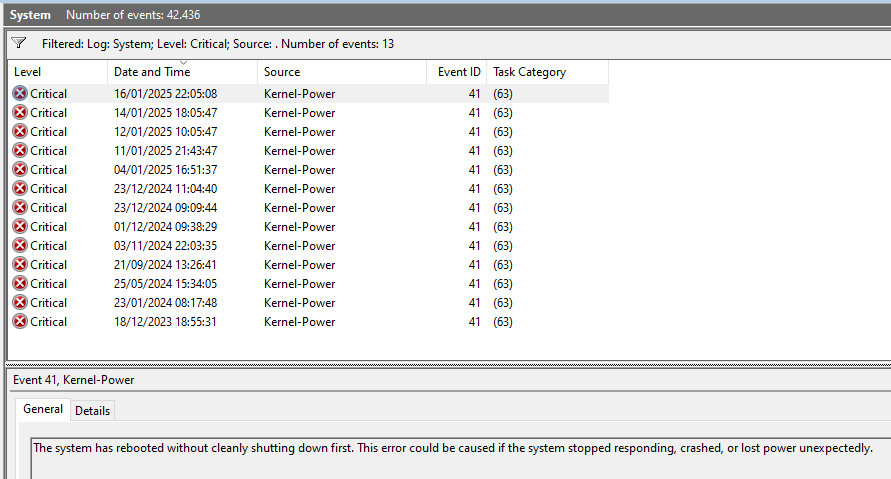Screen dimensions: 891x479
Task: Select the date 23/12/2024 09:09:44
Action: (165, 207)
